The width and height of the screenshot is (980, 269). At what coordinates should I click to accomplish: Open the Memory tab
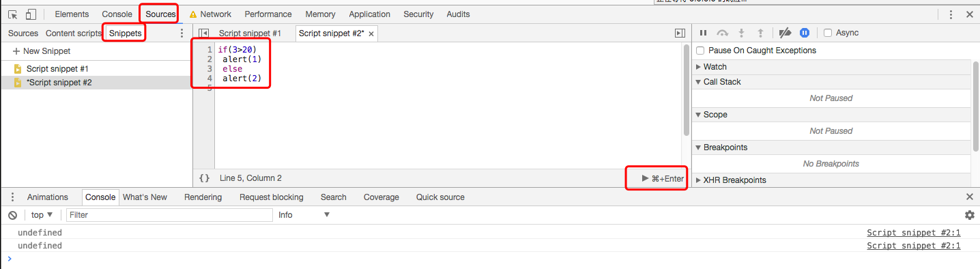click(320, 14)
